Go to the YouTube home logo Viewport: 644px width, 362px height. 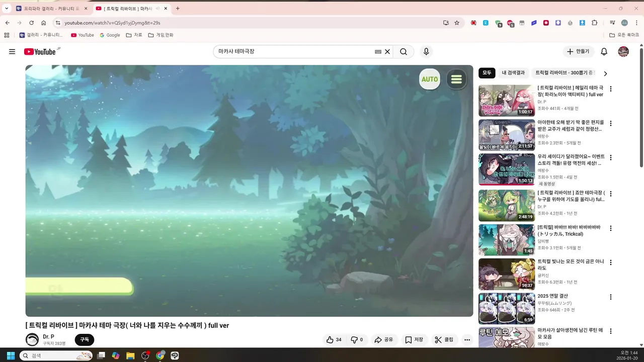coord(40,51)
